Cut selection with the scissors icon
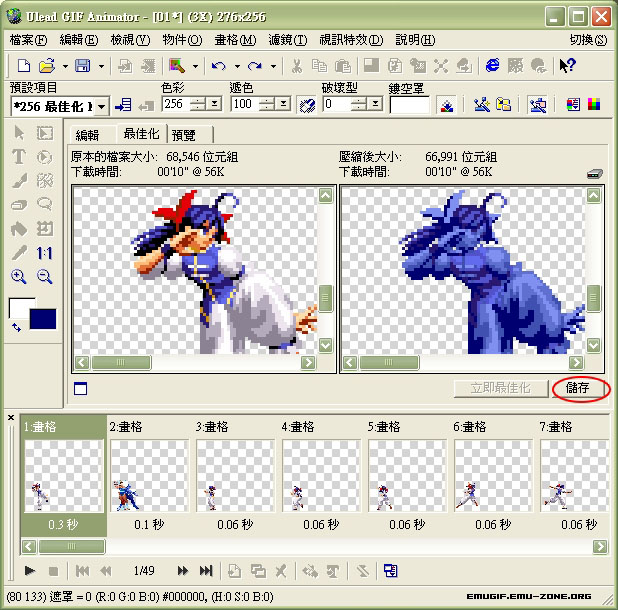 point(296,65)
